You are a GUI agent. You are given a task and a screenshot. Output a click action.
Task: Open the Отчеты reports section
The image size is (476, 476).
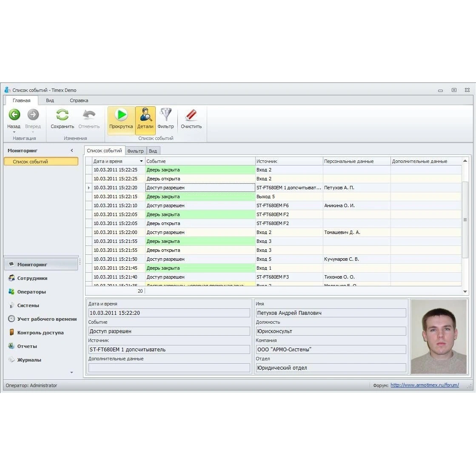[27, 346]
